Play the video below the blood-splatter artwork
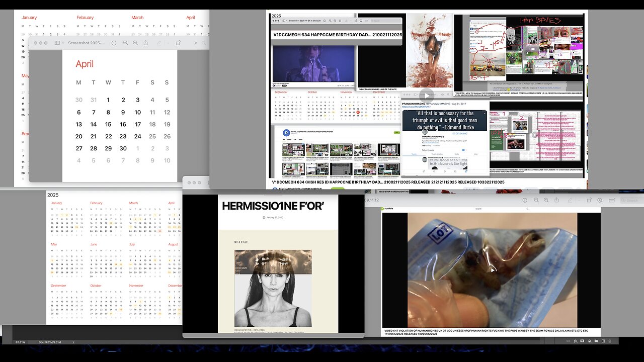 427,95
